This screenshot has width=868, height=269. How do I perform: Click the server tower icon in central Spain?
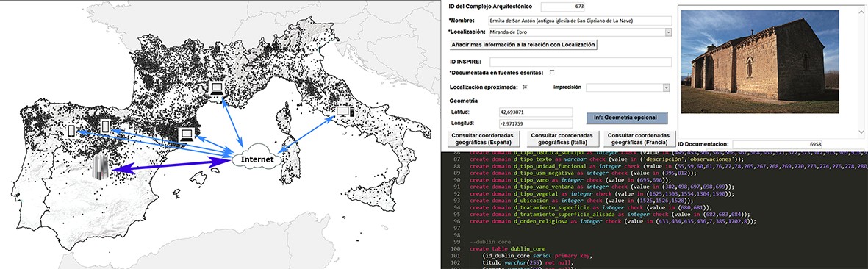(x=101, y=168)
